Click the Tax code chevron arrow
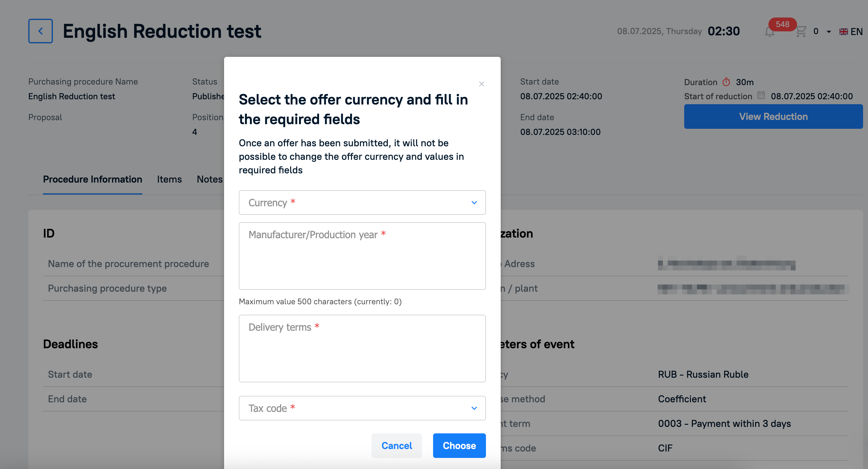 point(474,408)
